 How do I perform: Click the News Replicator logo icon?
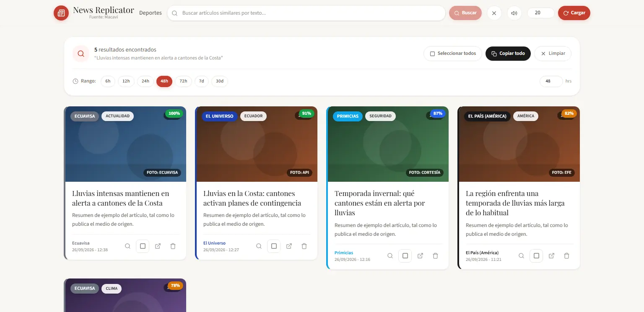point(61,13)
